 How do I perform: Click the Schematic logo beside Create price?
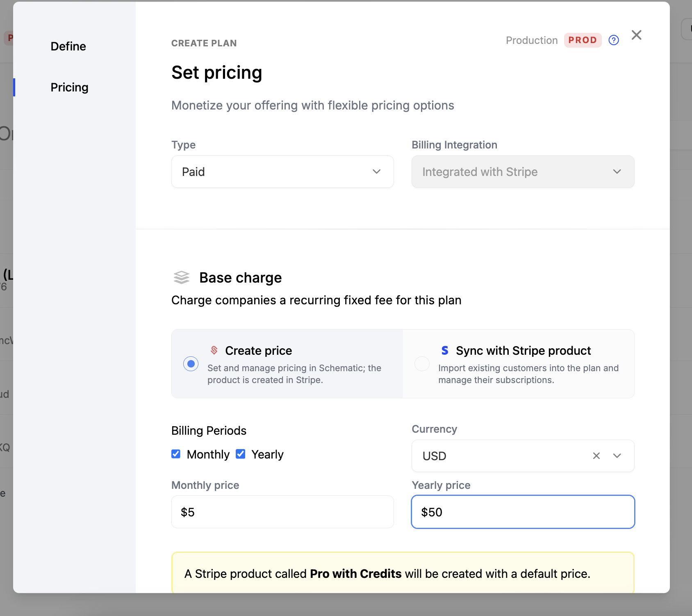pos(214,350)
